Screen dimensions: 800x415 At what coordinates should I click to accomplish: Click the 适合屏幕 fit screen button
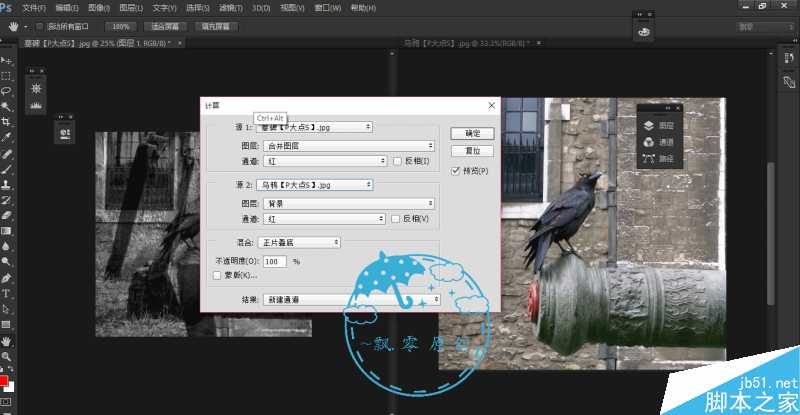tap(165, 27)
